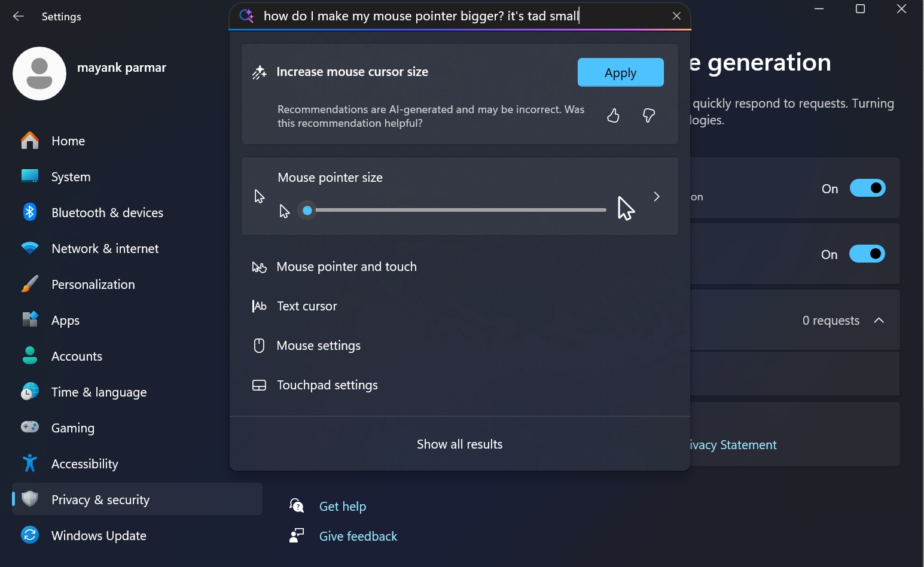Click the Accounts person icon
The width and height of the screenshot is (924, 567).
tap(30, 356)
